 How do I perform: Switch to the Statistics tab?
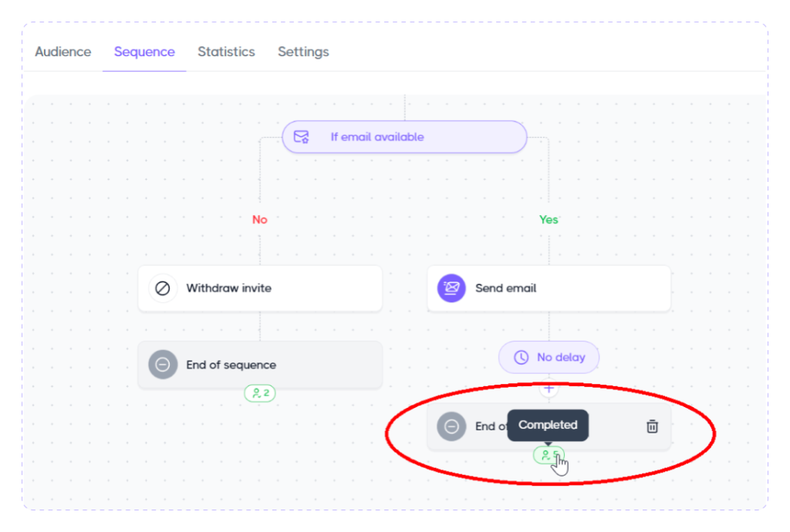pyautogui.click(x=226, y=52)
